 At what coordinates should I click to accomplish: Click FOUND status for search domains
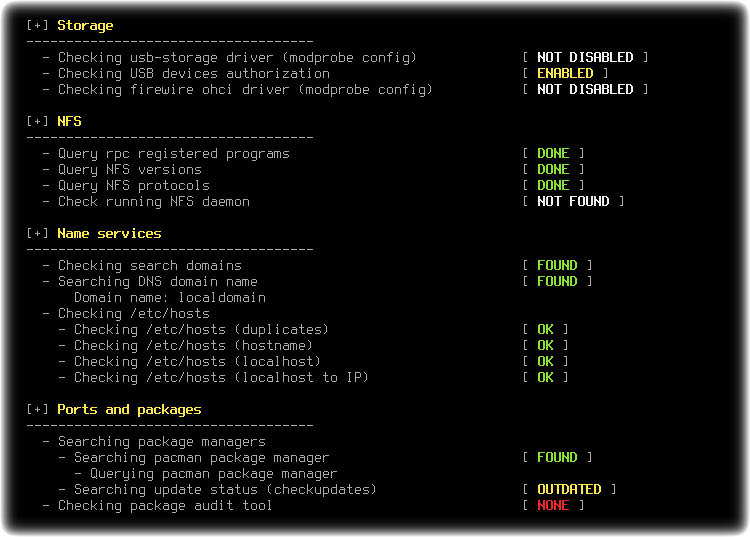557,265
